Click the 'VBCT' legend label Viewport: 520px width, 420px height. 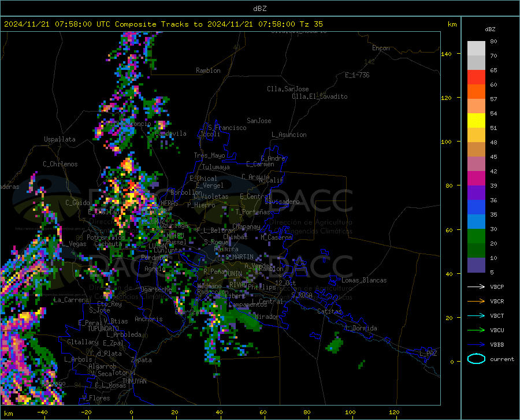click(497, 315)
